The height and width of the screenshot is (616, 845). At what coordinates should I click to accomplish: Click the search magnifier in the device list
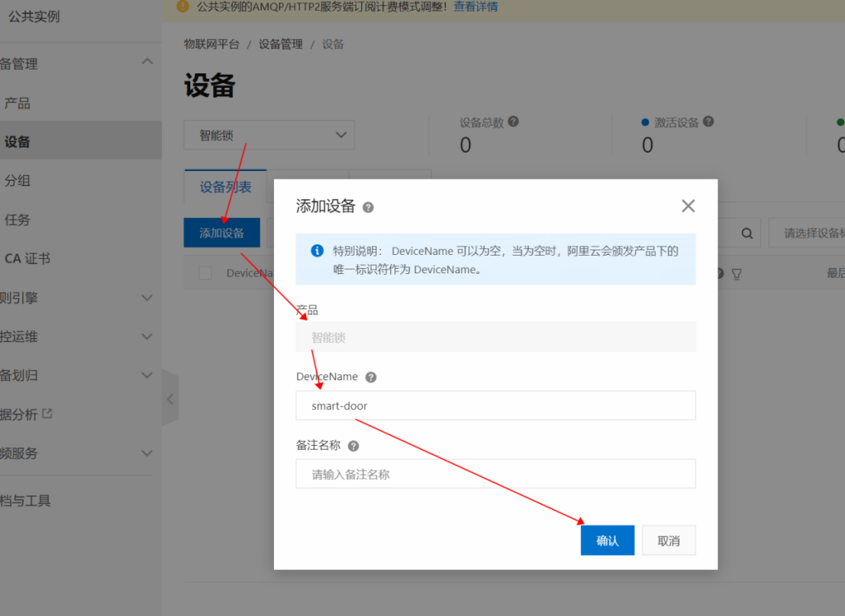tap(747, 233)
